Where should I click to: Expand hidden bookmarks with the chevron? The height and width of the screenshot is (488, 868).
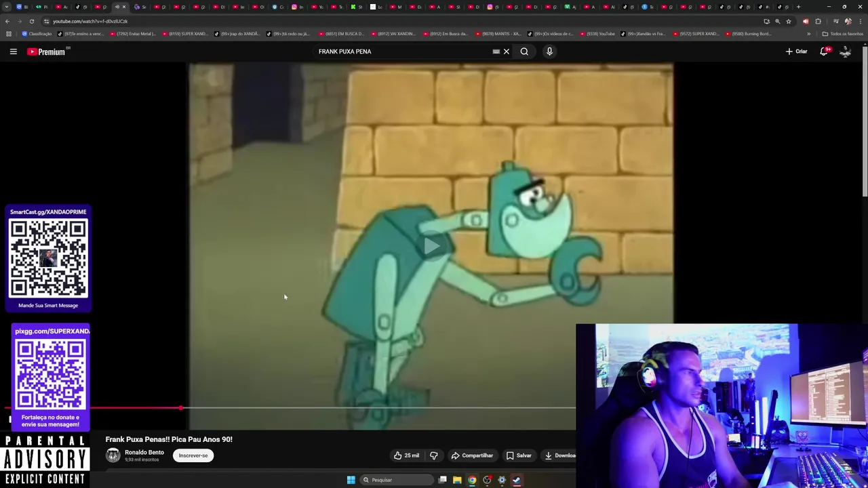(808, 34)
